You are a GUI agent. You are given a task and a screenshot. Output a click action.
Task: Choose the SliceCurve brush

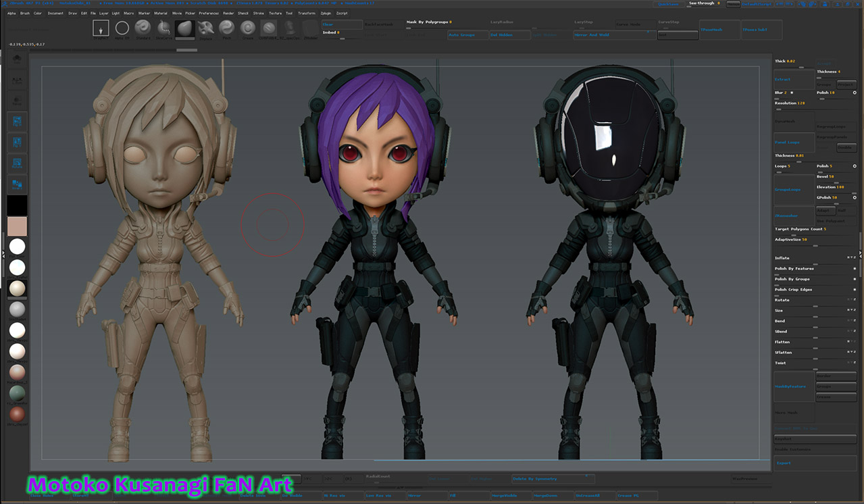[163, 29]
